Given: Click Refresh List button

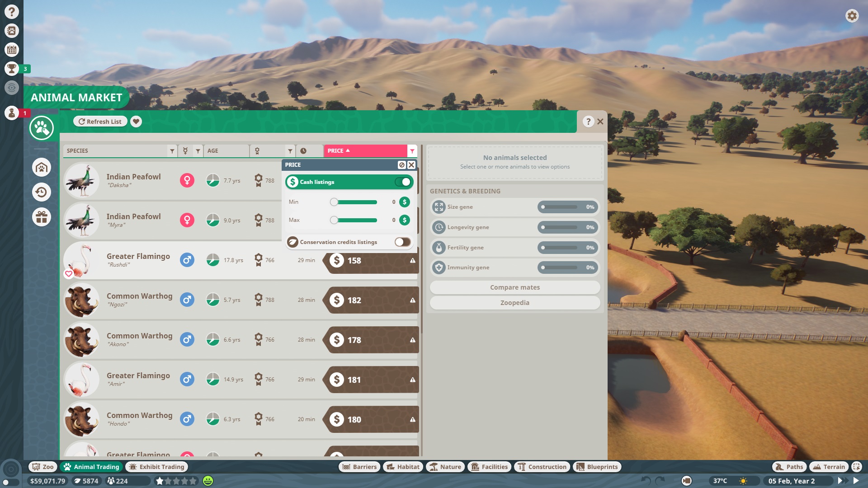Looking at the screenshot, I should [x=100, y=122].
